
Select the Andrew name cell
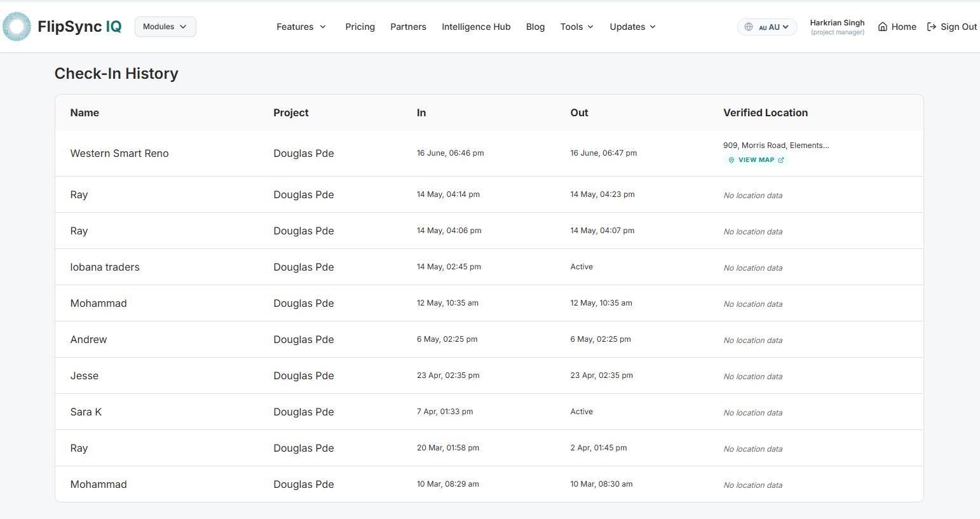coord(88,339)
